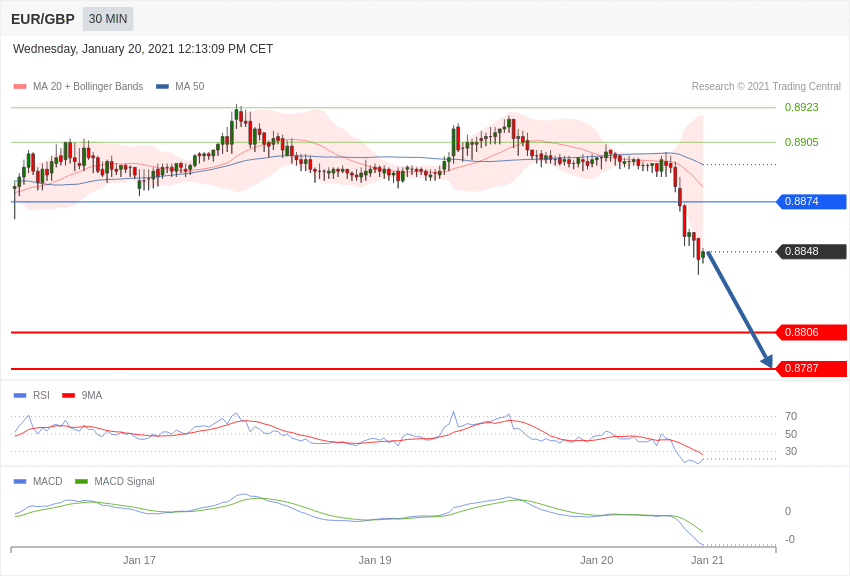Click the MACD legend label

pos(48,481)
